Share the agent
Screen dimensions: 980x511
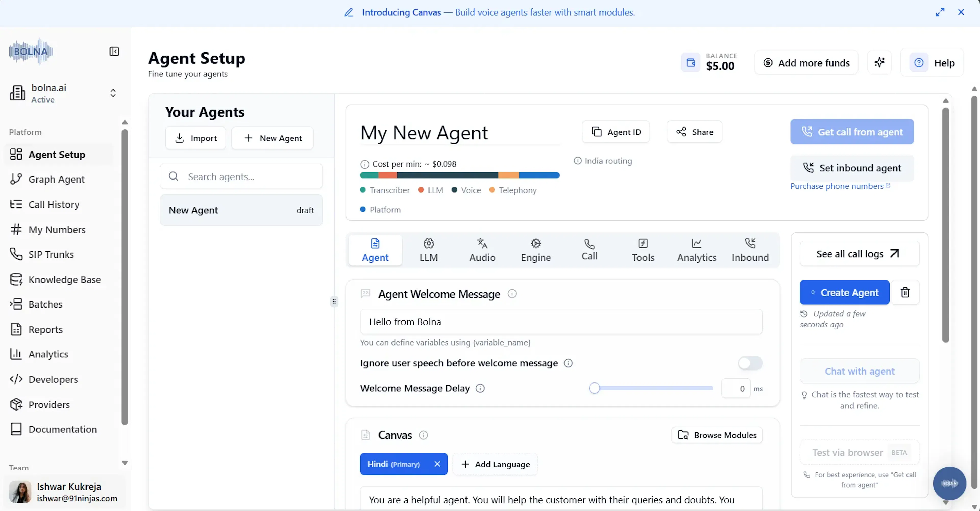coord(694,132)
